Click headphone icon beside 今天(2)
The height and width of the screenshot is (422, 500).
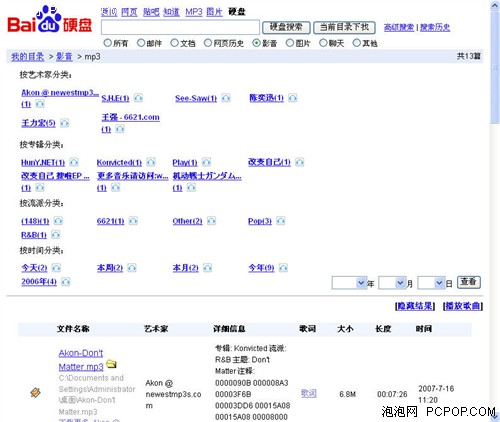pos(56,268)
